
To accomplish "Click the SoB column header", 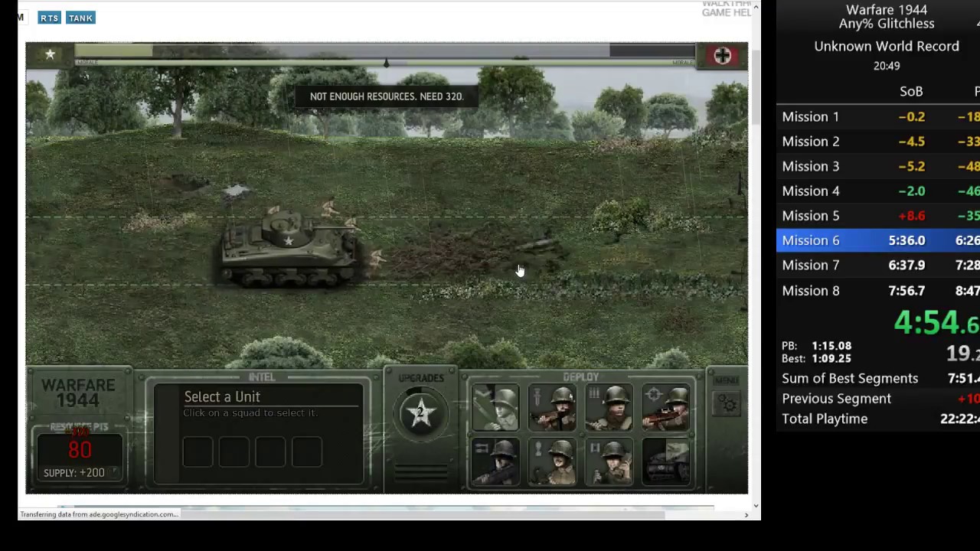I will [911, 91].
